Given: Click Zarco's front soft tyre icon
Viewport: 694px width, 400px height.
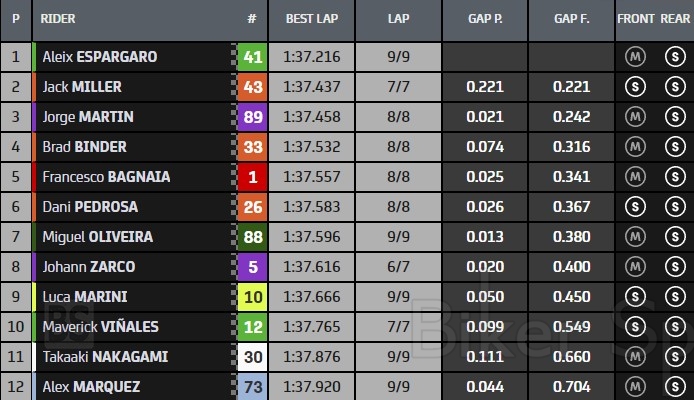Looking at the screenshot, I should click(x=635, y=267).
